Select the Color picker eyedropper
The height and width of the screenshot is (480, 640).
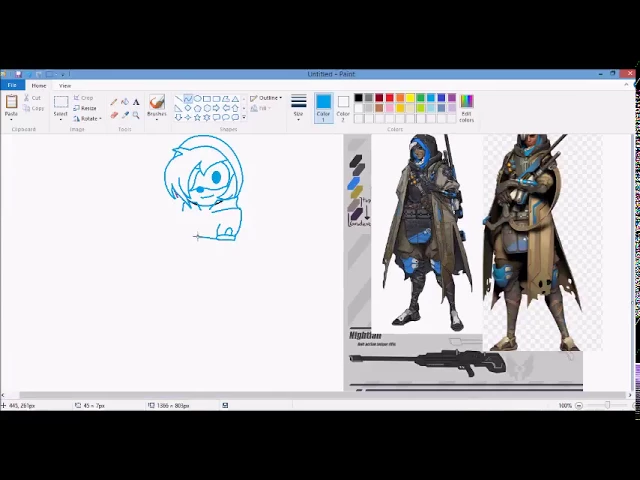(125, 115)
